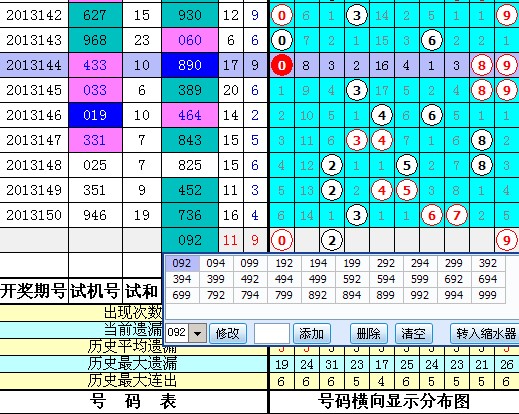Click the solid red circled 0 in row 2013144
The image size is (519, 414).
(282, 65)
